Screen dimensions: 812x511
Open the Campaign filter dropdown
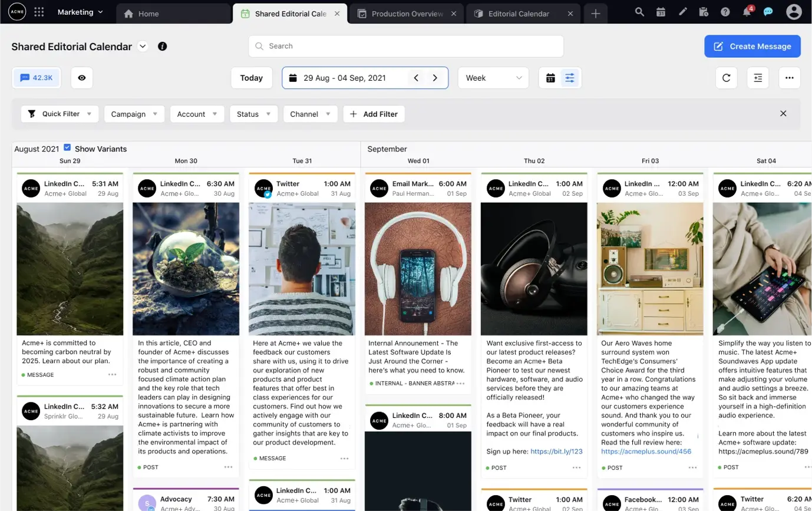coord(134,114)
